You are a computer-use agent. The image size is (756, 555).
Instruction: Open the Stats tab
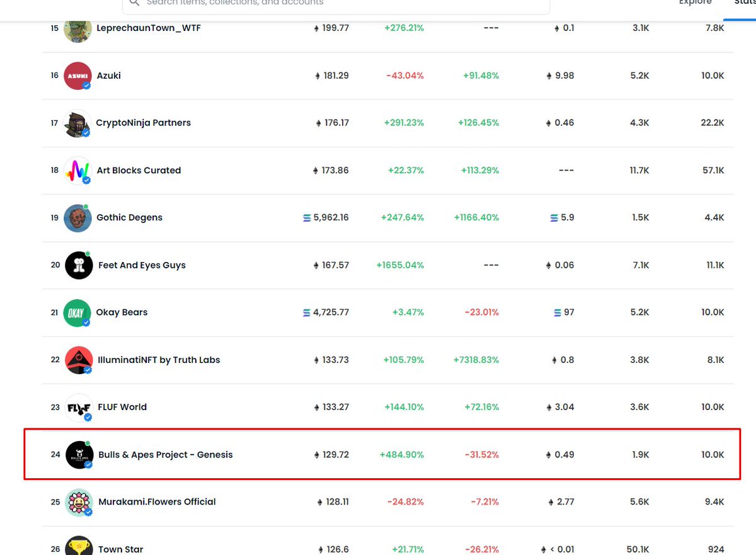tap(745, 3)
